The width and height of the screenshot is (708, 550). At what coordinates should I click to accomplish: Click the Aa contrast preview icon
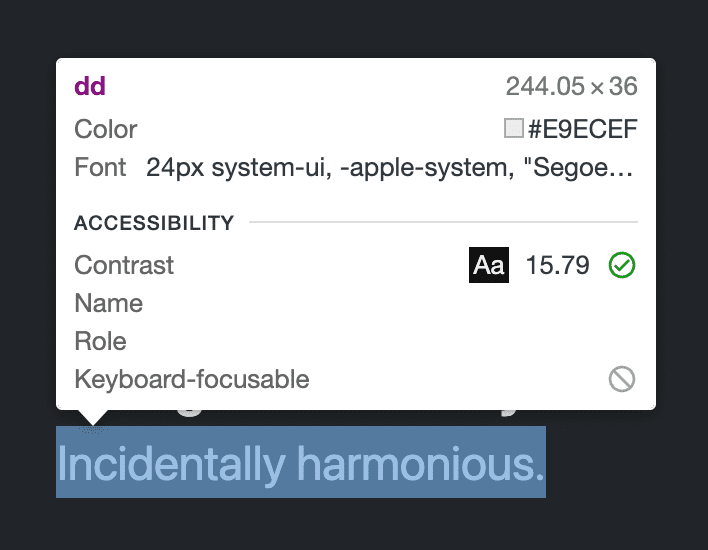489,265
